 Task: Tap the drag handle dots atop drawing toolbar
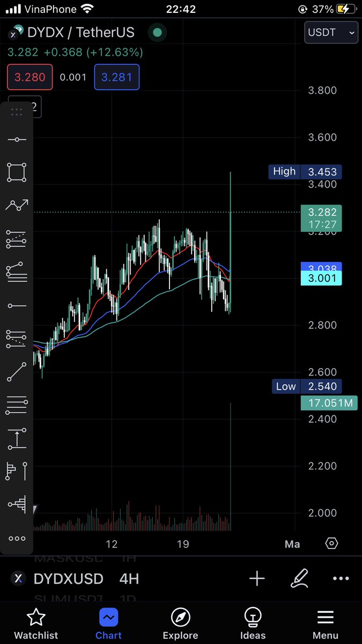coord(17,112)
